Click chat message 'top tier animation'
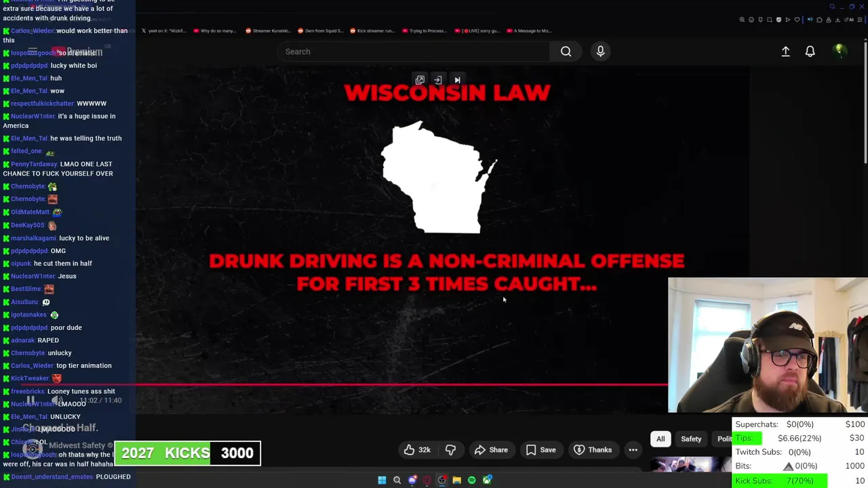Viewport: 868px width, 488px height. point(84,365)
